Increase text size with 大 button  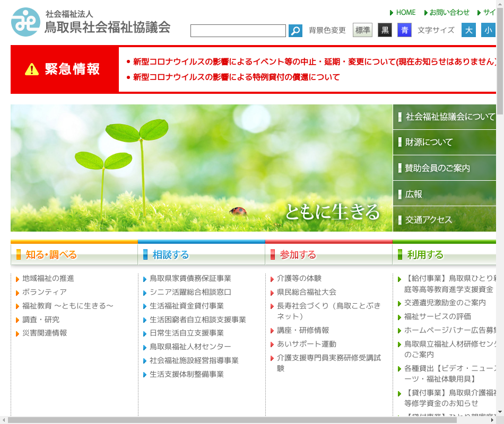[468, 30]
